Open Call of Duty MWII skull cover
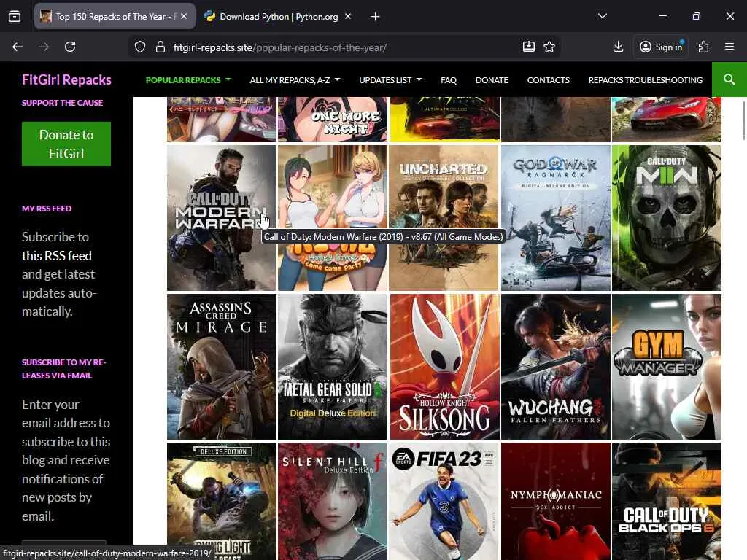 [667, 218]
